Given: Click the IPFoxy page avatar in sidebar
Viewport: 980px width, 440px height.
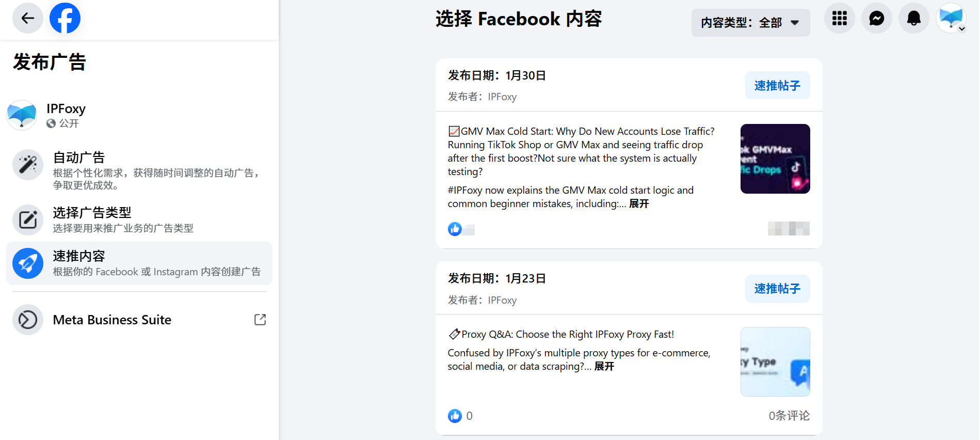Looking at the screenshot, I should (x=22, y=115).
